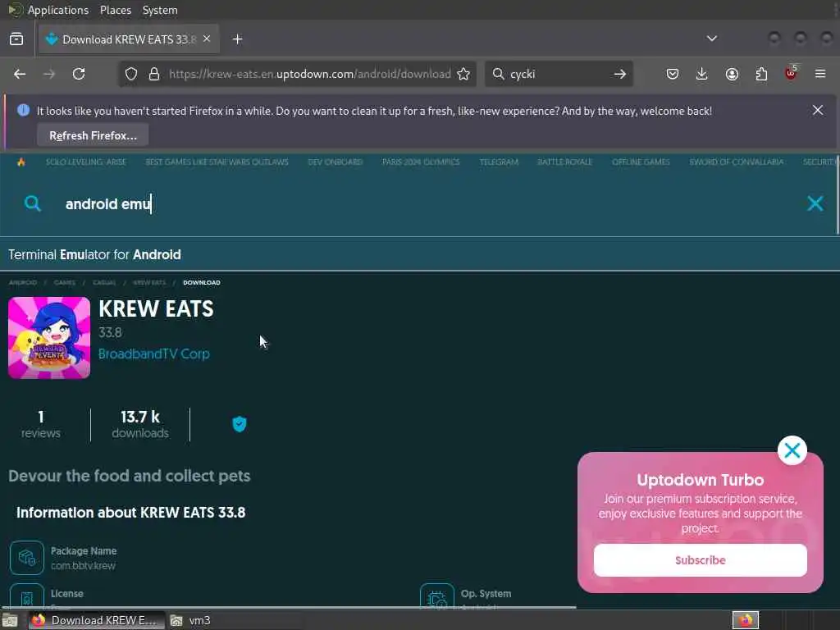The image size is (840, 630).
Task: Clear the Uptodown search with X
Action: pos(815,203)
